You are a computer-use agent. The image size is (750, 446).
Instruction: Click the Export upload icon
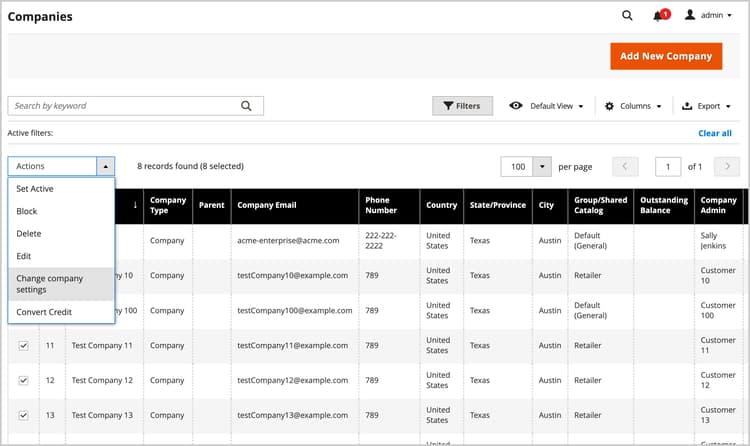pyautogui.click(x=687, y=106)
